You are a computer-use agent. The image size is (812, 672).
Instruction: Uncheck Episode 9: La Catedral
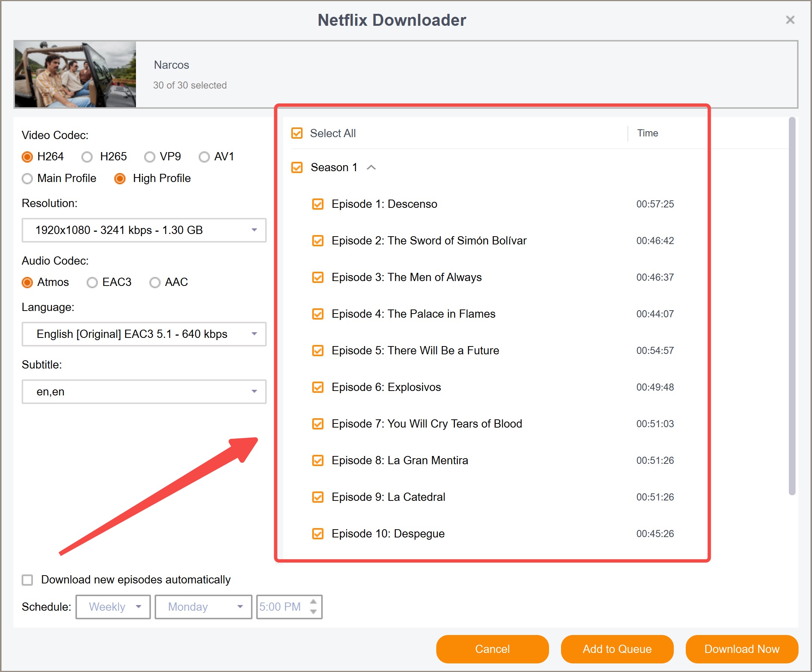(x=318, y=497)
